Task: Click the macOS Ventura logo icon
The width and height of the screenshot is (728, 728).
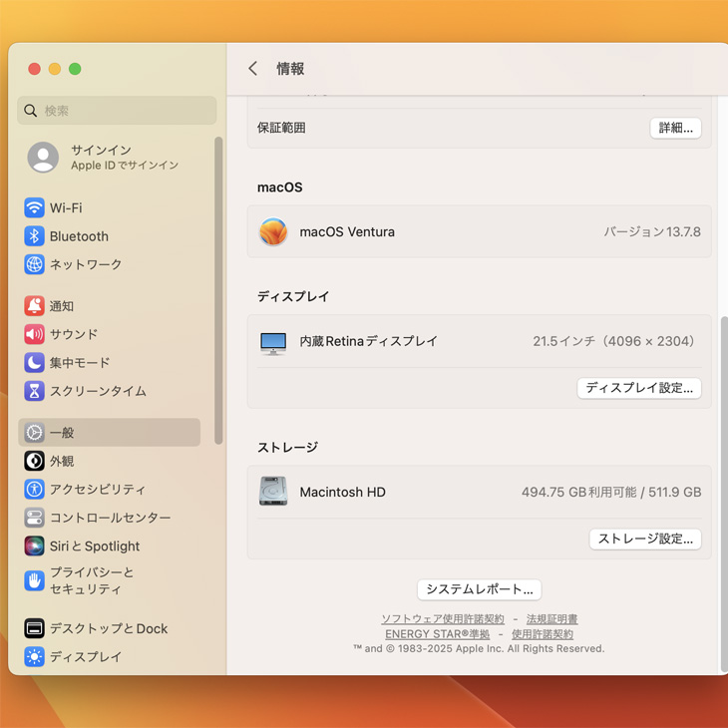Action: 273,231
